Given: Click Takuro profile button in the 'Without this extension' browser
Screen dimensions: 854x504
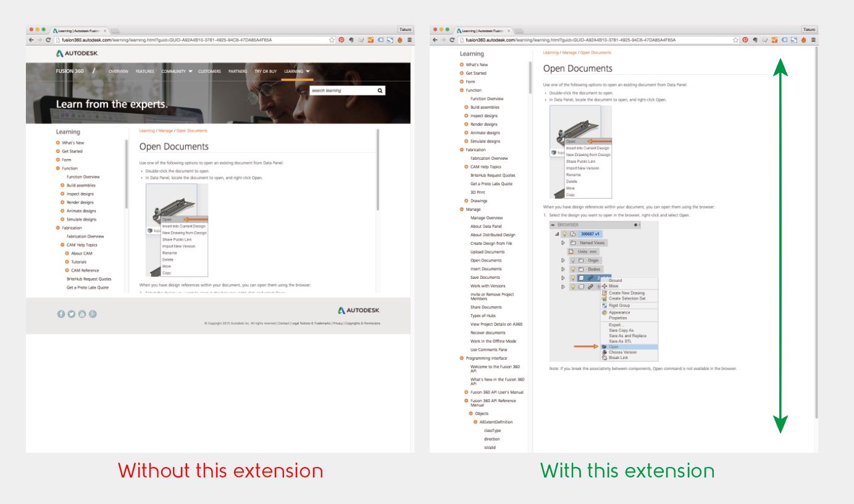Looking at the screenshot, I should (404, 30).
